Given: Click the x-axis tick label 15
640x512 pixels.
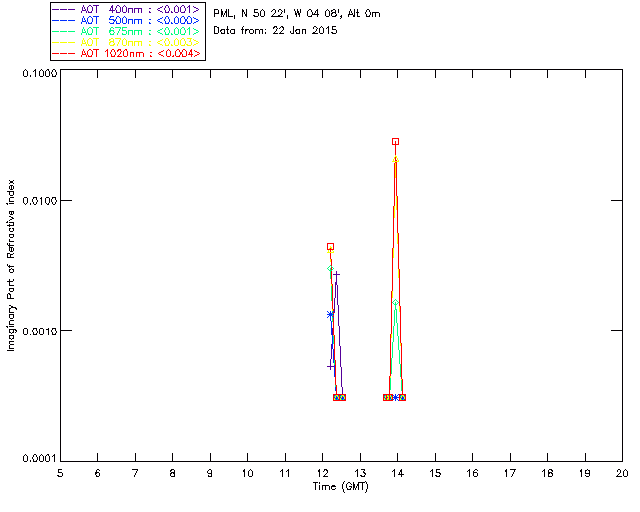Looking at the screenshot, I should coord(435,473).
